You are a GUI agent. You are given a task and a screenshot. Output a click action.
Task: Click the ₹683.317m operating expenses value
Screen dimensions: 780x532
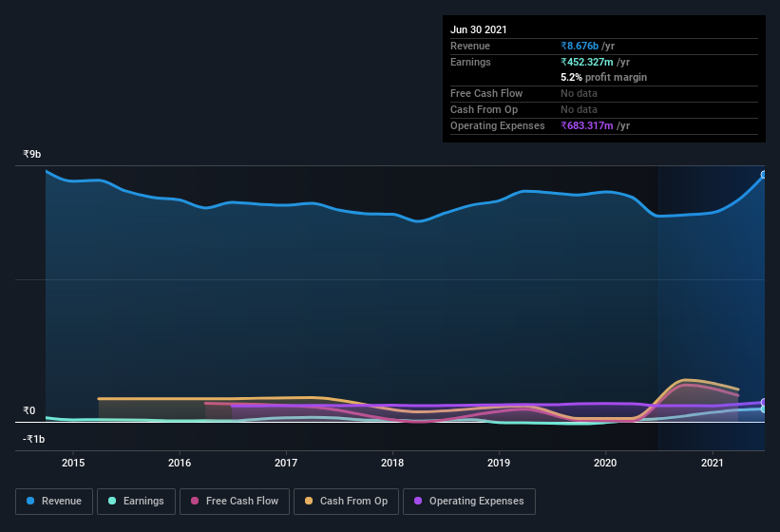[587, 125]
